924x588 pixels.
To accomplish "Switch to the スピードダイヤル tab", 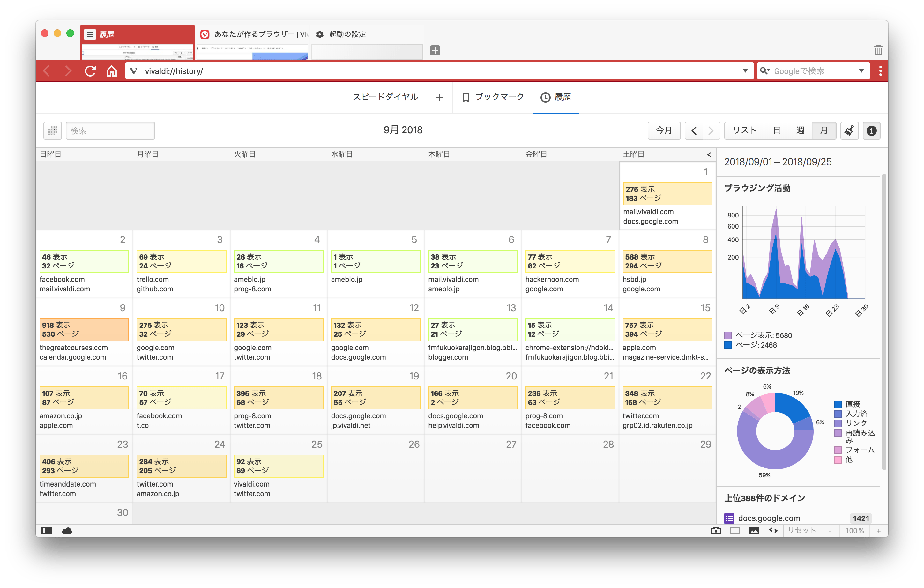I will (385, 98).
